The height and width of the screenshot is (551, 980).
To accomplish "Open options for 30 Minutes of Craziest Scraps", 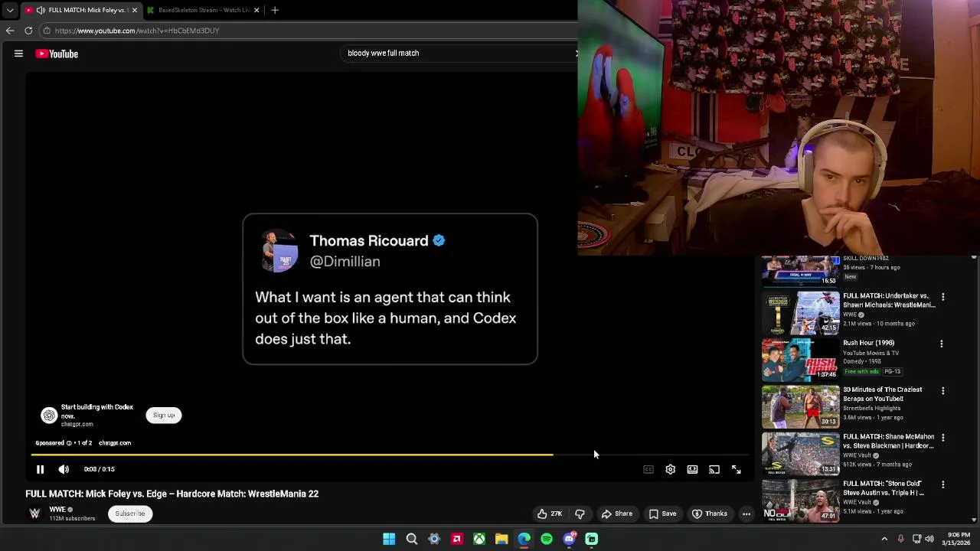I will [943, 391].
